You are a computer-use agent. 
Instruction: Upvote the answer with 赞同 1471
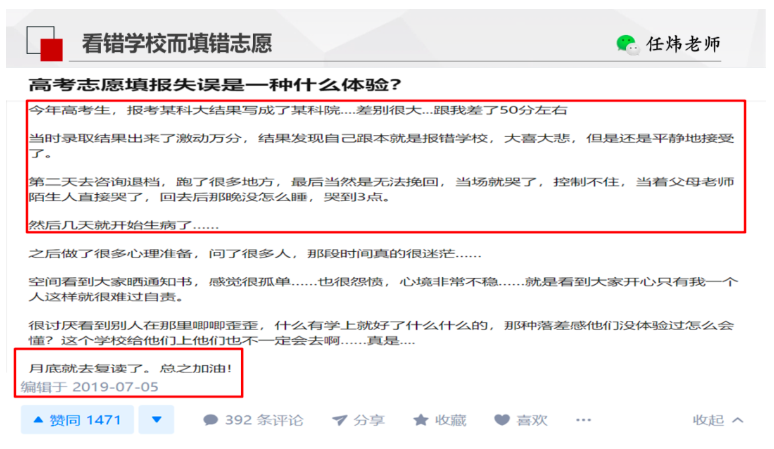(x=77, y=420)
